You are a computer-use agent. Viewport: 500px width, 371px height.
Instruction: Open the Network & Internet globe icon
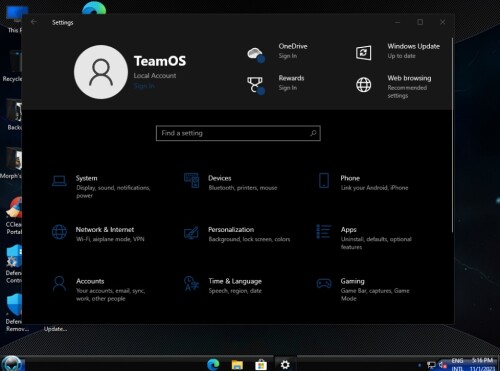59,232
